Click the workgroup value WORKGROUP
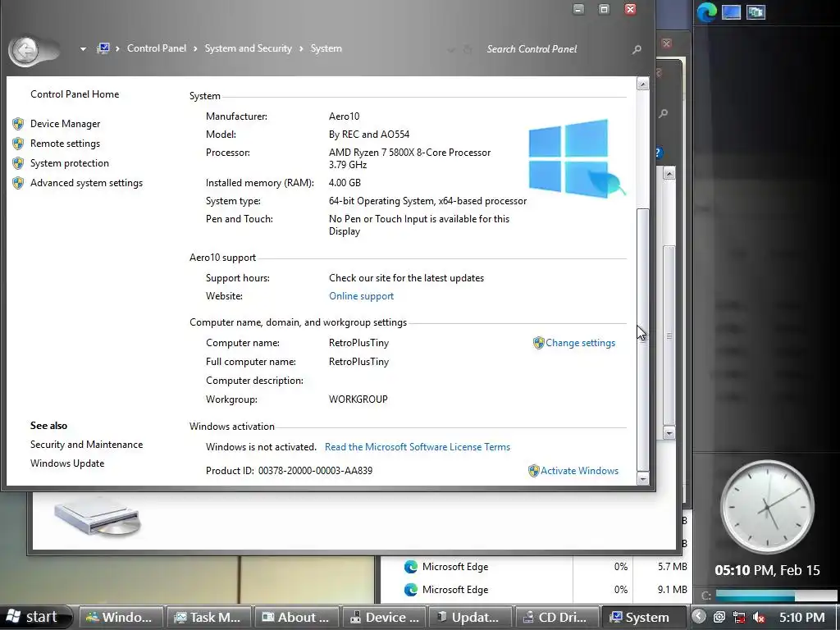Image resolution: width=840 pixels, height=630 pixels. [x=358, y=399]
